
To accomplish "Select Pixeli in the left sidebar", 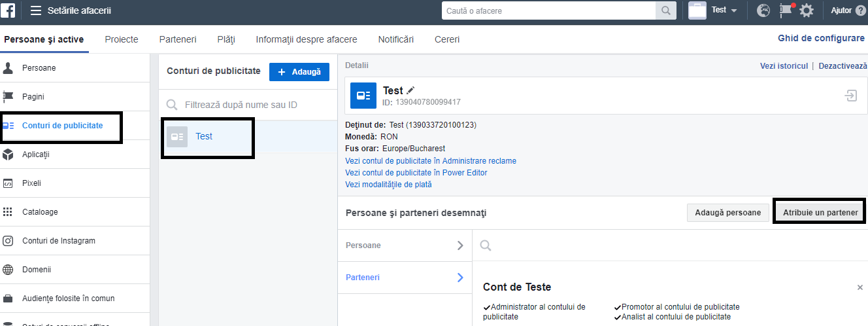I will click(31, 183).
